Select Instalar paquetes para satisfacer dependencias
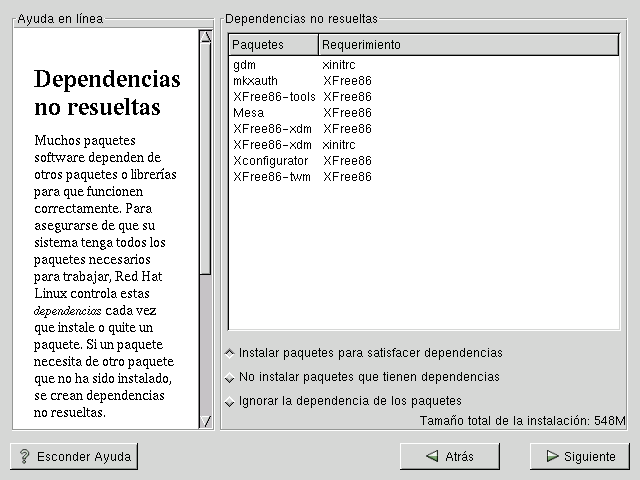Image resolution: width=640 pixels, height=480 pixels. coord(231,353)
